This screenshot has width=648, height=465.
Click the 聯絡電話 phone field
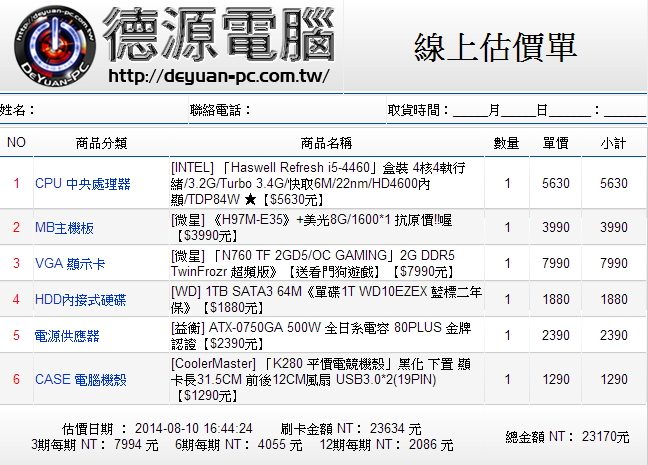click(x=287, y=110)
